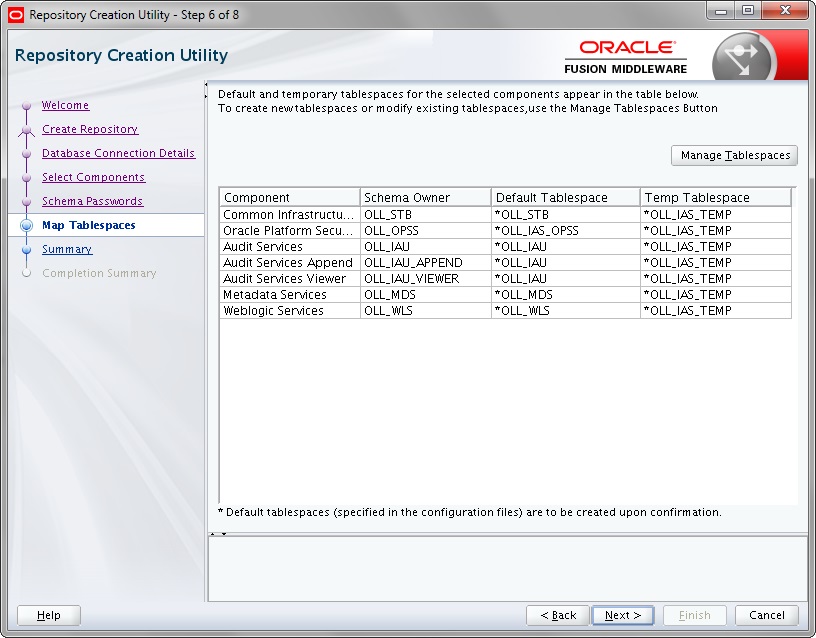The height and width of the screenshot is (638, 816).
Task: Click the ORACLE Fusion Middleware logo
Action: coord(626,57)
